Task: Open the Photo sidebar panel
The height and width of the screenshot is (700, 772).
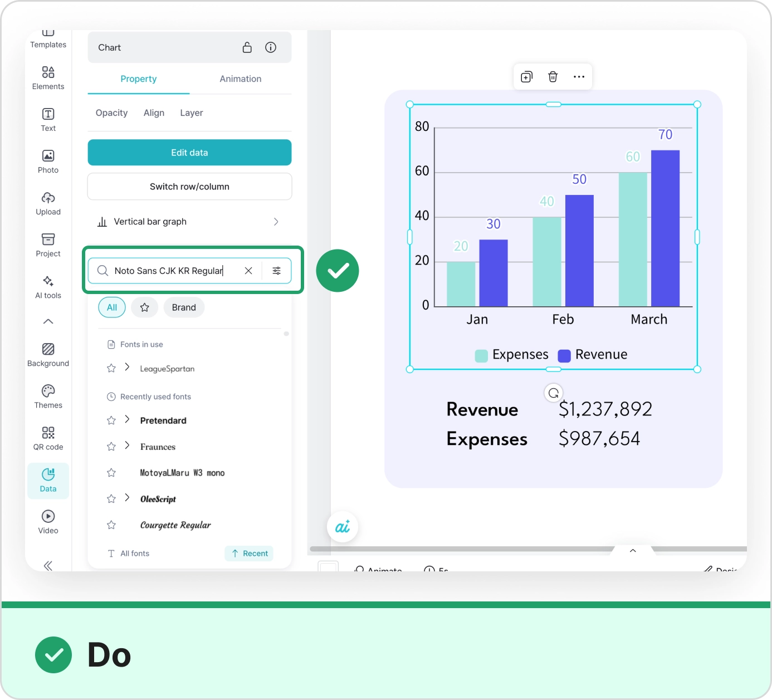Action: click(x=48, y=161)
